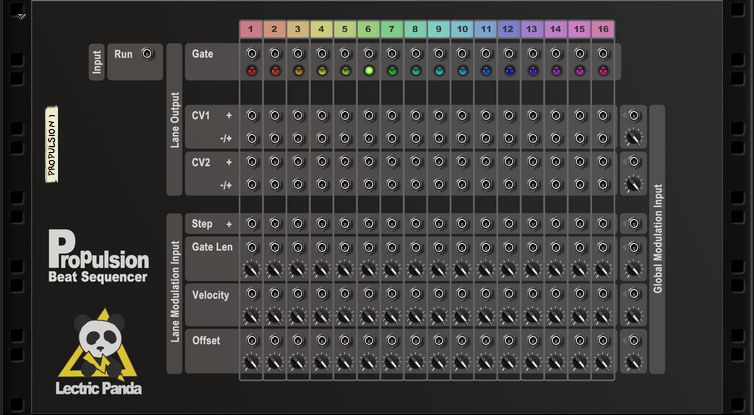
Task: Click the global Step modulation input jack
Action: 634,224
